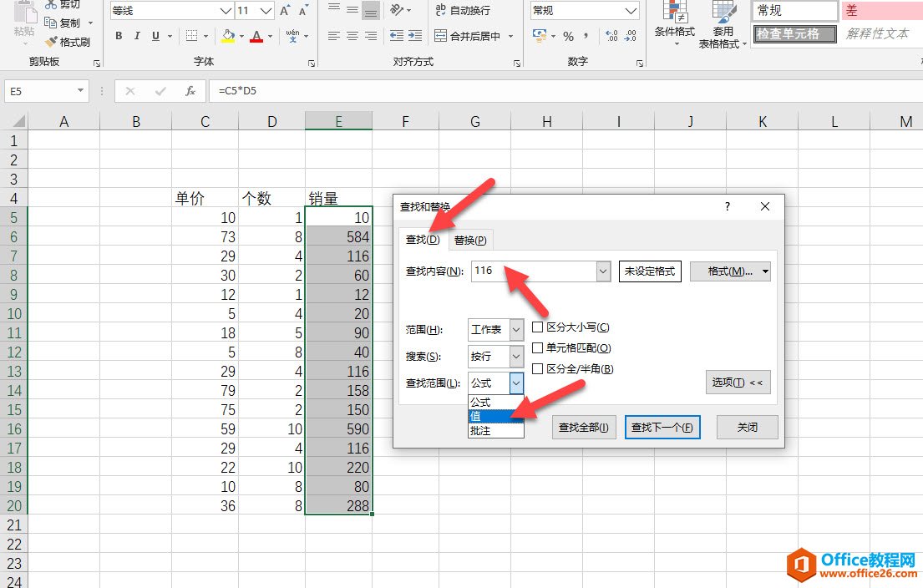Image resolution: width=923 pixels, height=588 pixels.
Task: Switch to the 查找(D) Find tab
Action: (x=423, y=240)
